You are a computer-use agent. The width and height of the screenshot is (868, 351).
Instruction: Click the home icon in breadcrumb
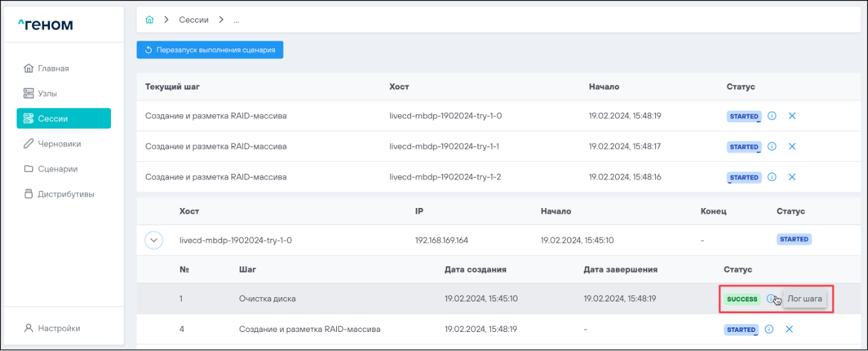[x=150, y=20]
